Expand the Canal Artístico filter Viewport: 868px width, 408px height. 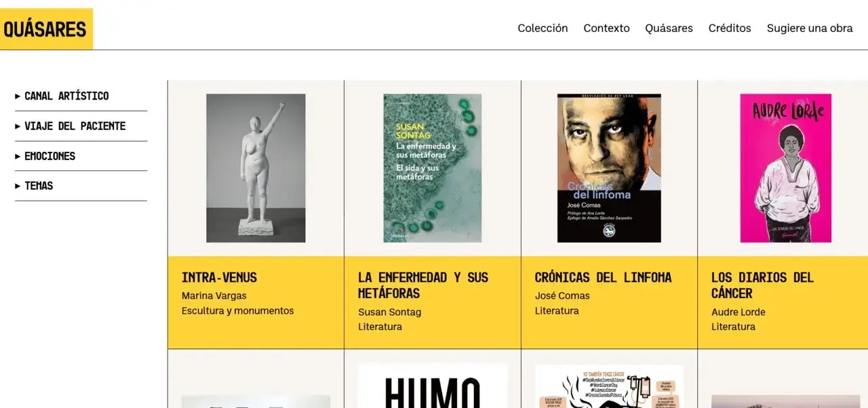click(81, 96)
